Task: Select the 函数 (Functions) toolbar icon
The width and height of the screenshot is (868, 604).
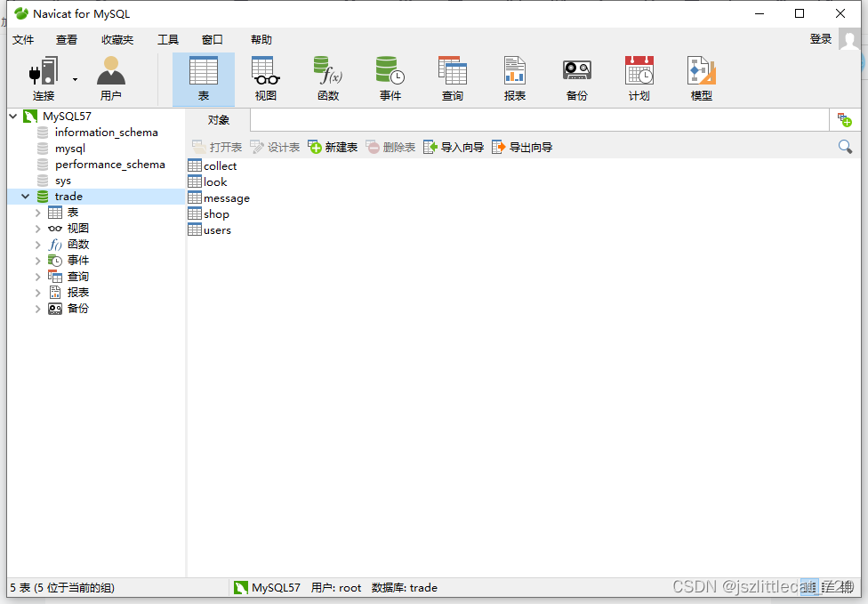Action: 327,77
